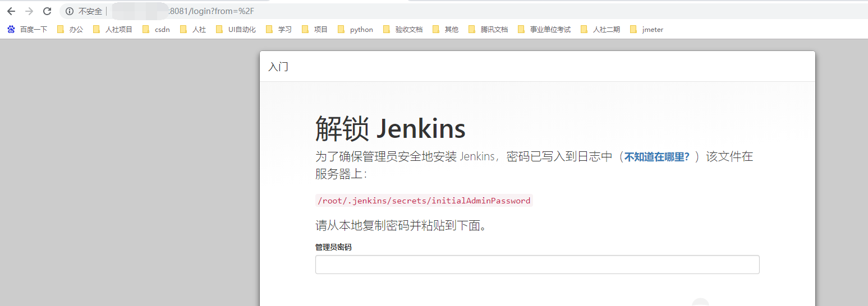The width and height of the screenshot is (868, 306).
Task: Open the 学习 bookmarks folder
Action: (279, 30)
